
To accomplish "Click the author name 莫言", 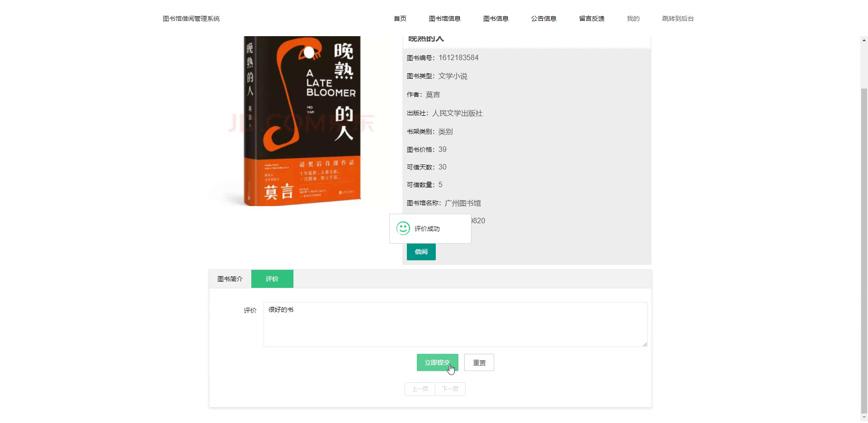I will coord(433,94).
